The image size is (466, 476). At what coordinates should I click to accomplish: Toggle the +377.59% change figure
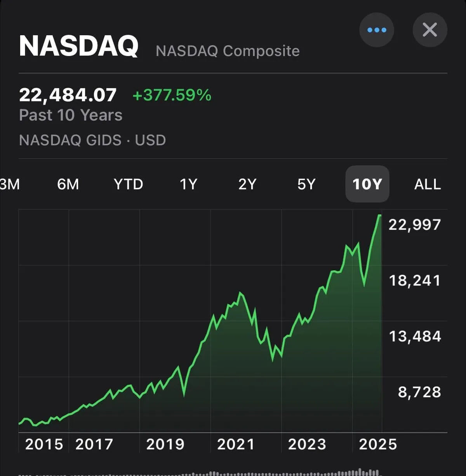click(172, 95)
